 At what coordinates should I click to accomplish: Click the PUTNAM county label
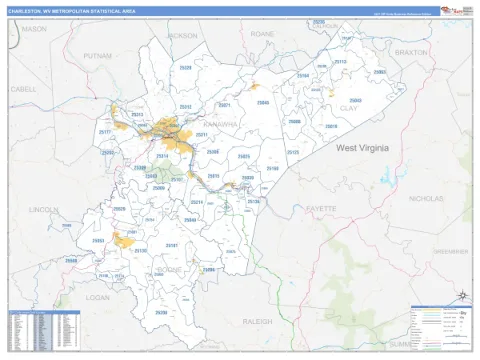[x=97, y=56]
